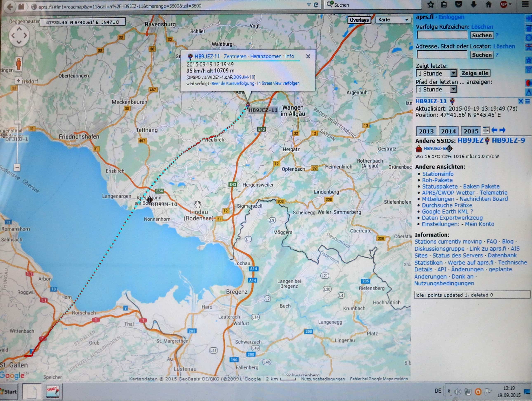Screen dimensions: 532x401
Task: Click the Zeige alle button
Action: click(475, 73)
